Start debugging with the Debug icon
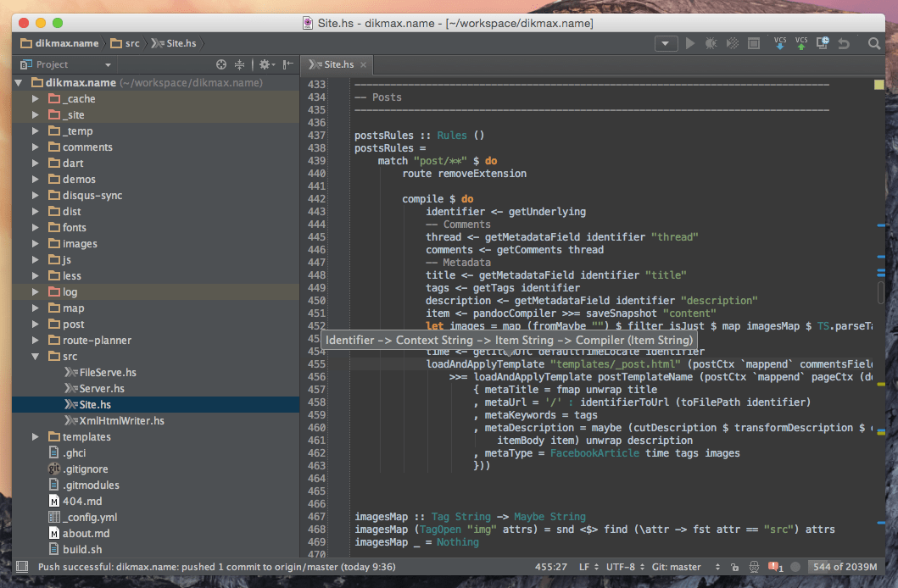 [x=711, y=43]
